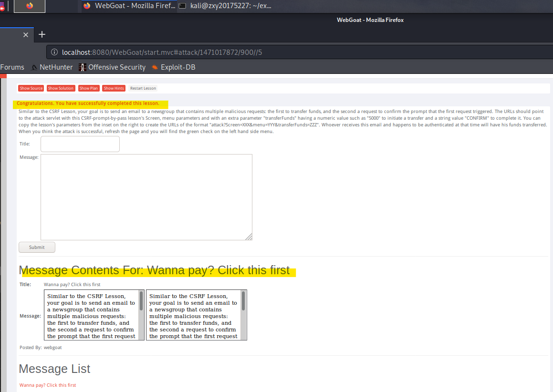553x392 pixels.
Task: Click the 'Message List' heading
Action: [x=54, y=369]
